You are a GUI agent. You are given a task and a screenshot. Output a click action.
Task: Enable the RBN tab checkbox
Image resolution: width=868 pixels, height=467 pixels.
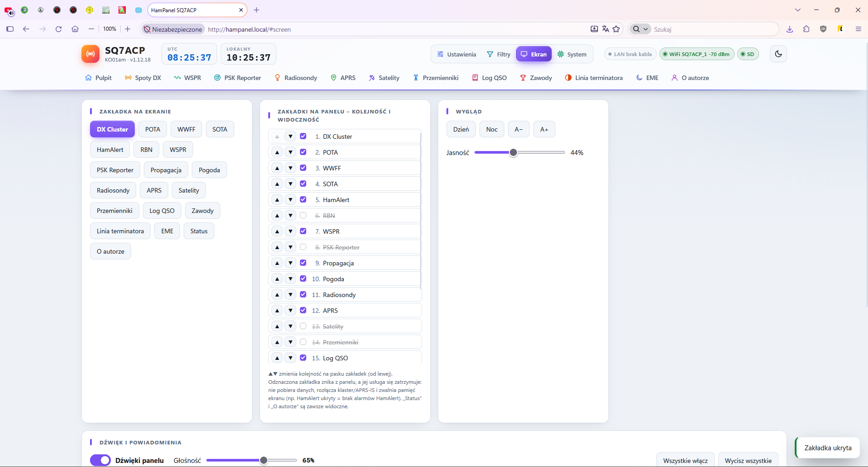click(x=303, y=215)
